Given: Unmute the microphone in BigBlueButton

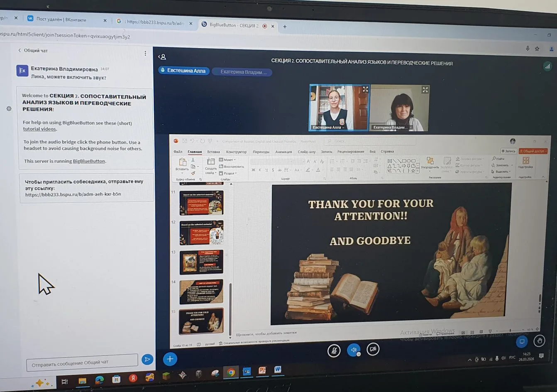Looking at the screenshot, I should point(334,351).
